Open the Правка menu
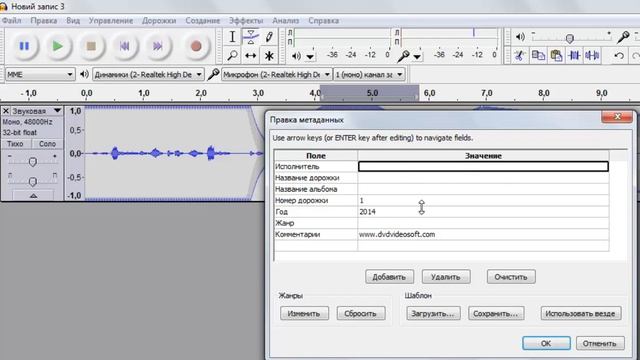 pos(44,20)
